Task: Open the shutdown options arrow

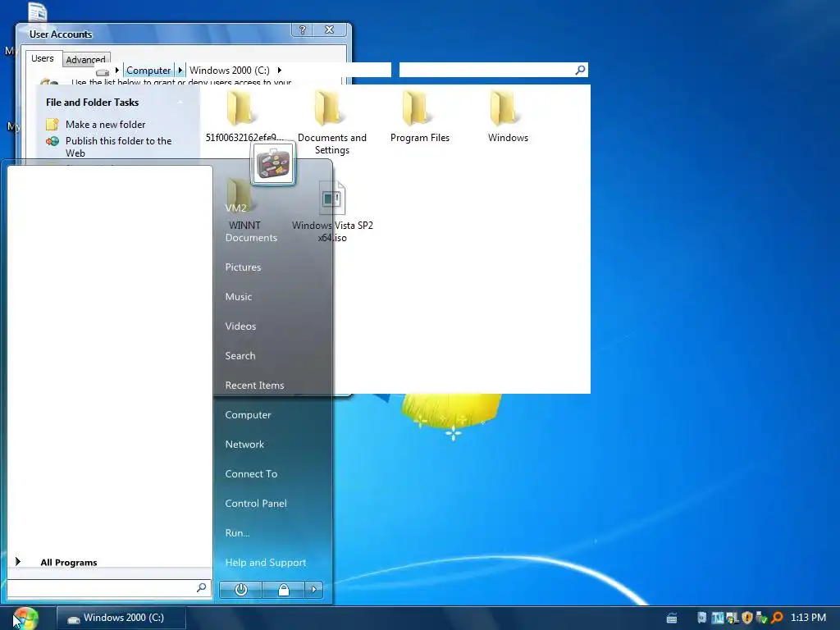Action: coord(314,590)
